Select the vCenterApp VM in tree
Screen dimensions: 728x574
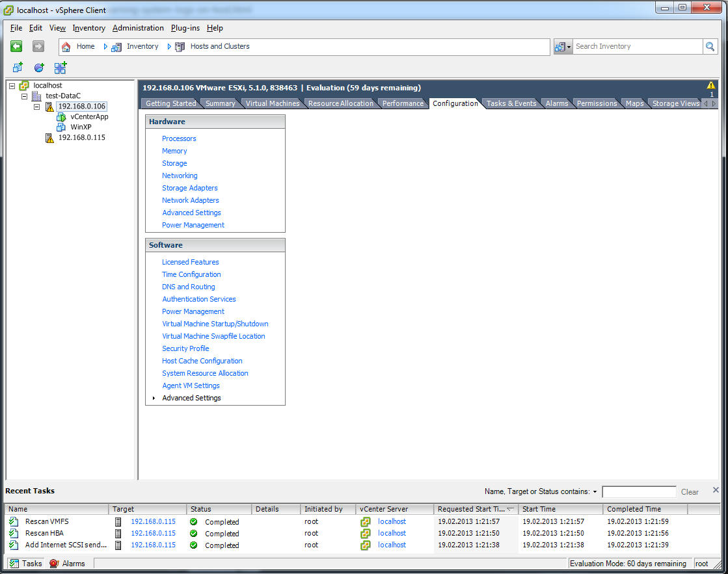pyautogui.click(x=89, y=117)
